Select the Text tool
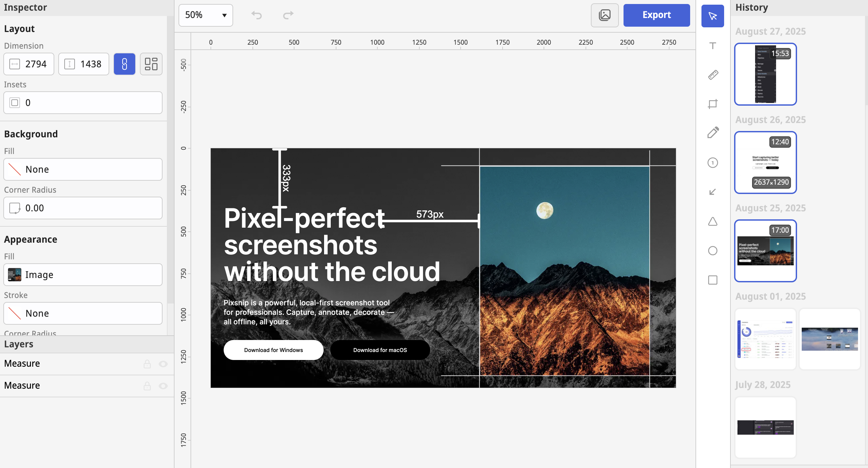This screenshot has width=868, height=468. (x=712, y=46)
